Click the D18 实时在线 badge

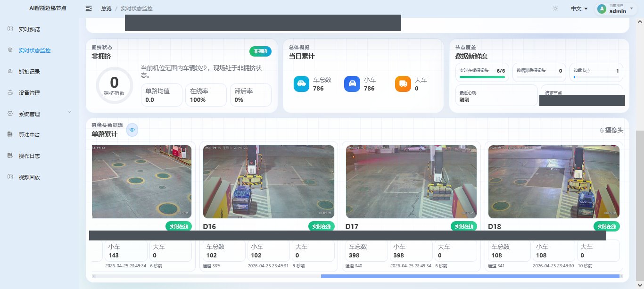coord(607,226)
